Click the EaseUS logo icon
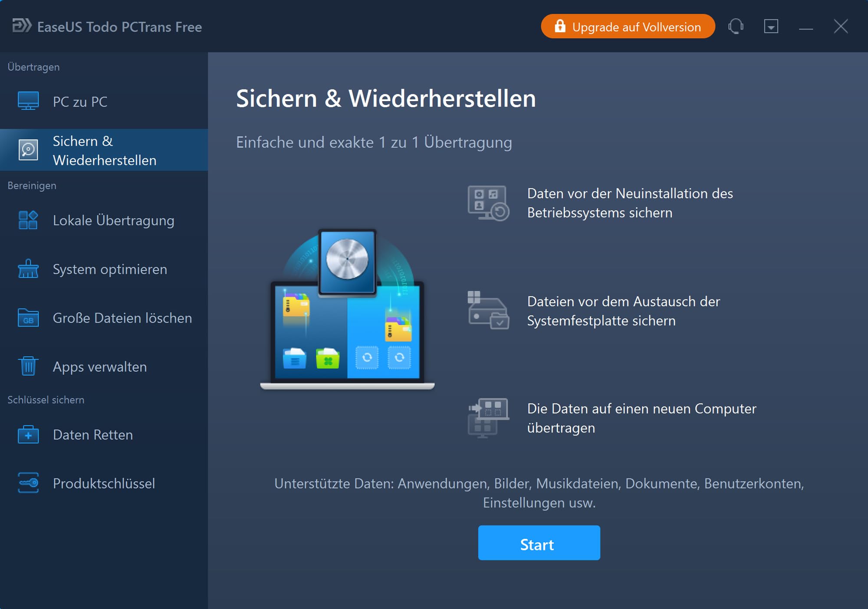This screenshot has height=609, width=868. point(22,26)
